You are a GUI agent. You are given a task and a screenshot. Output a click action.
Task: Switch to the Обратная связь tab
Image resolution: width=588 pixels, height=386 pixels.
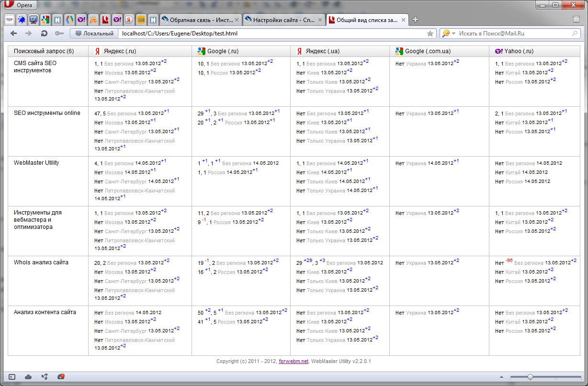coord(199,20)
